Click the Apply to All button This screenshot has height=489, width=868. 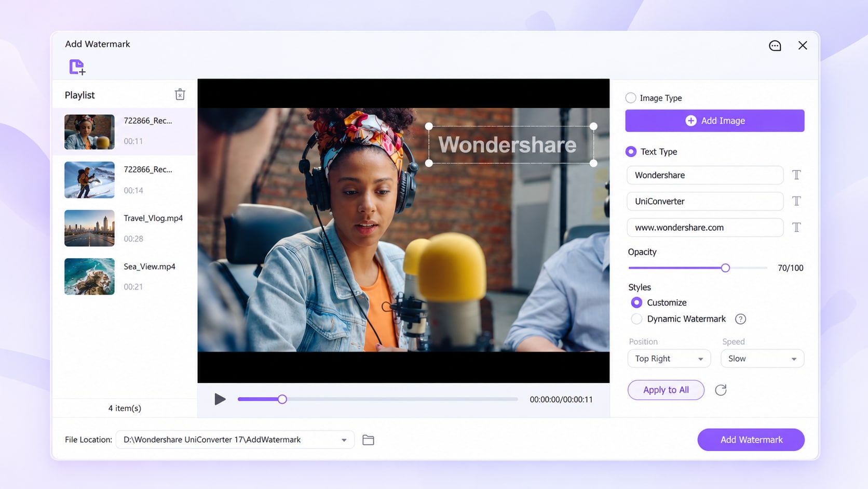(x=666, y=390)
